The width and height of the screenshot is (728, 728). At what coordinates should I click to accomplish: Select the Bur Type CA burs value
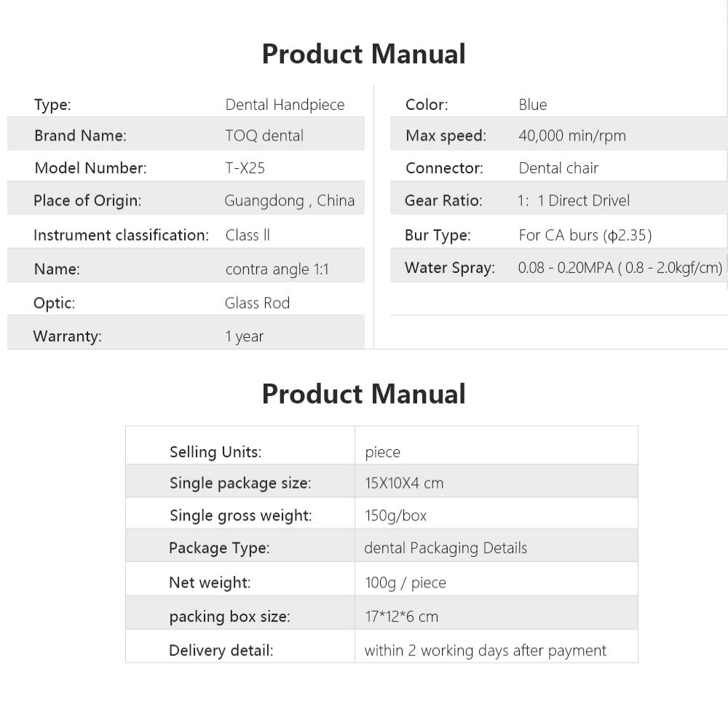(x=585, y=235)
